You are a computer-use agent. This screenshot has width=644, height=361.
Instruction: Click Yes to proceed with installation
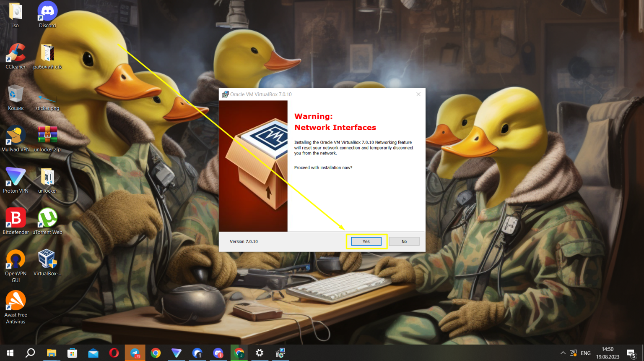point(366,241)
